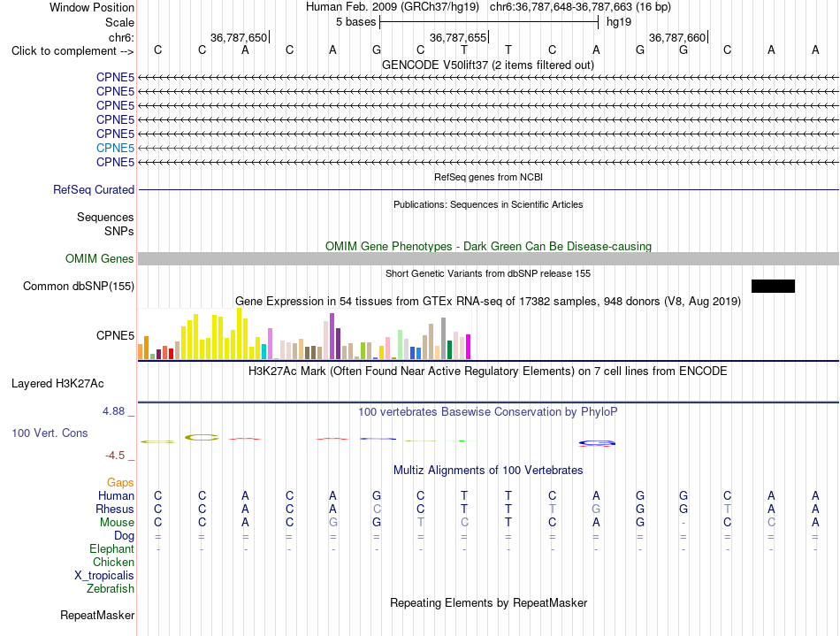Open the H3K27Ac Mark ENCODE track title
This screenshot has height=636, width=840.
[488, 372]
